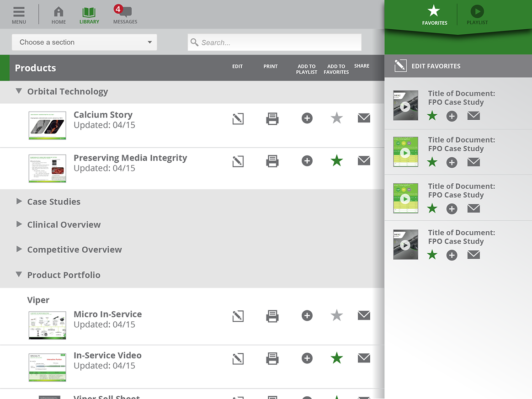Open the hamburger Menu icon
Viewport: 532px width, 399px height.
click(x=19, y=13)
